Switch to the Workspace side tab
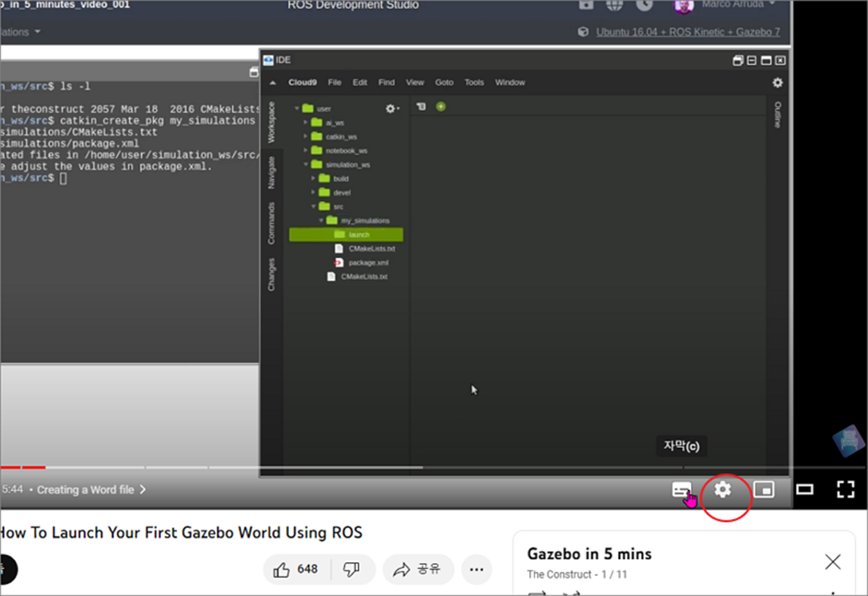The width and height of the screenshot is (868, 596). click(x=272, y=122)
